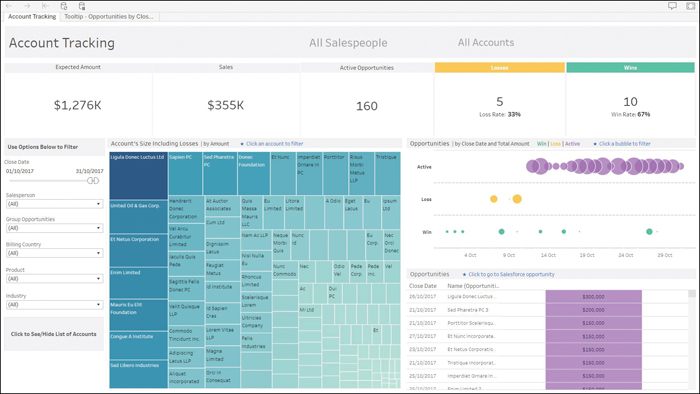700x394 pixels.
Task: Click the Close Date end value 31/10/2017
Action: pyautogui.click(x=89, y=171)
